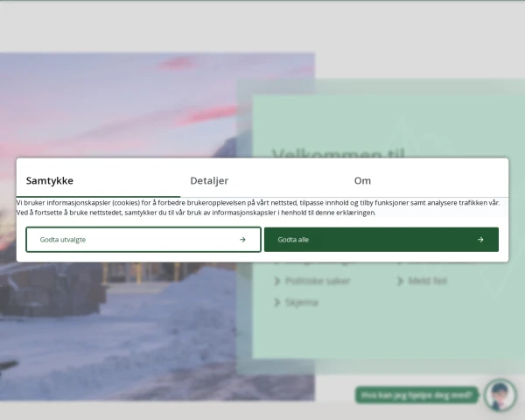Open the Meld feil link

(428, 281)
